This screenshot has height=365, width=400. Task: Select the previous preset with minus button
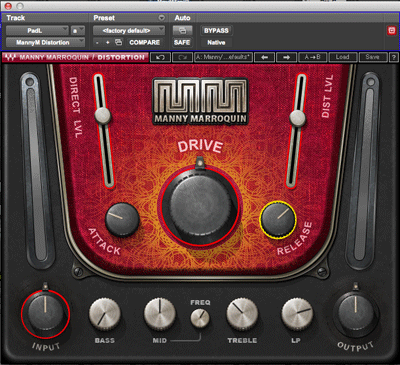coord(97,43)
